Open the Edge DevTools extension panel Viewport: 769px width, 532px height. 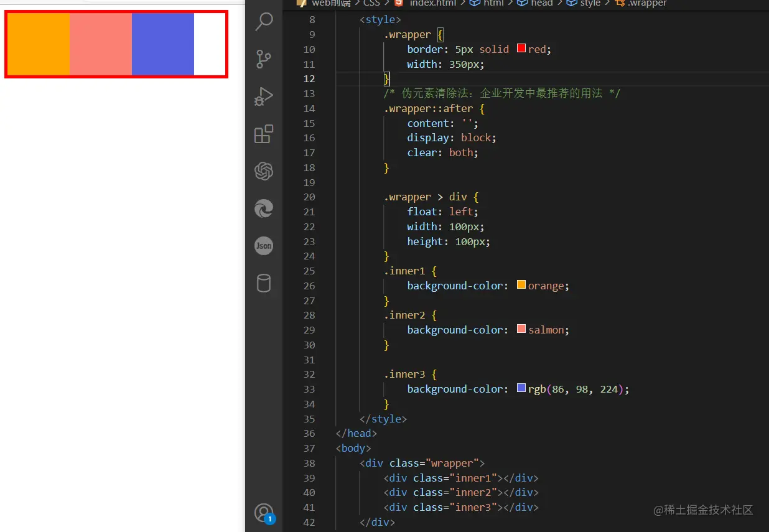264,208
